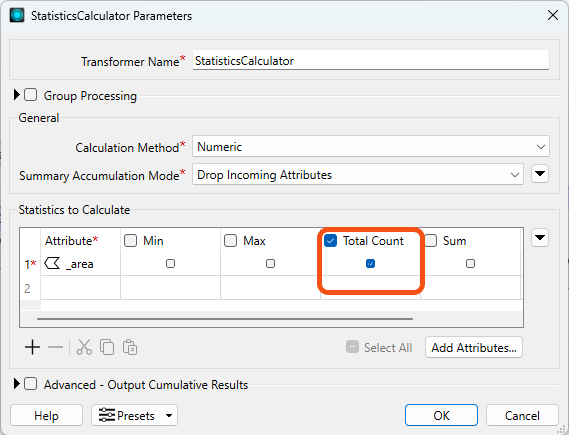Image resolution: width=569 pixels, height=435 pixels.
Task: Click the FME icon in title bar
Action: [x=17, y=16]
